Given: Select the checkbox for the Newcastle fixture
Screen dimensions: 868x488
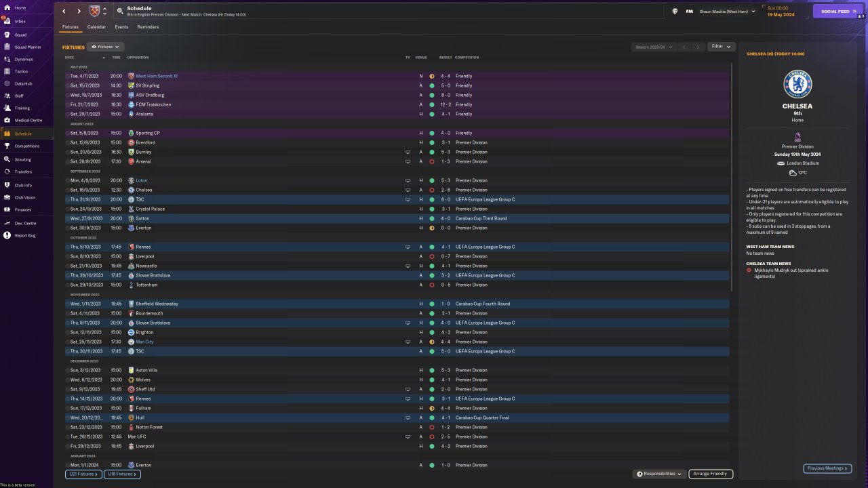Looking at the screenshot, I should pyautogui.click(x=68, y=266).
